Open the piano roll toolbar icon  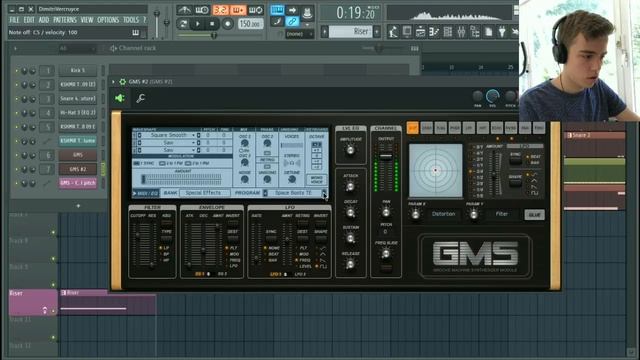434,31
